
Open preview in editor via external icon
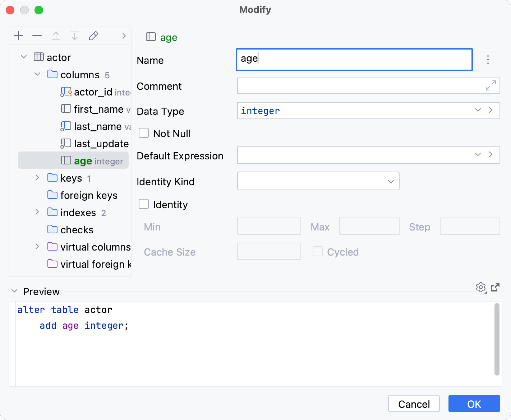coord(495,287)
